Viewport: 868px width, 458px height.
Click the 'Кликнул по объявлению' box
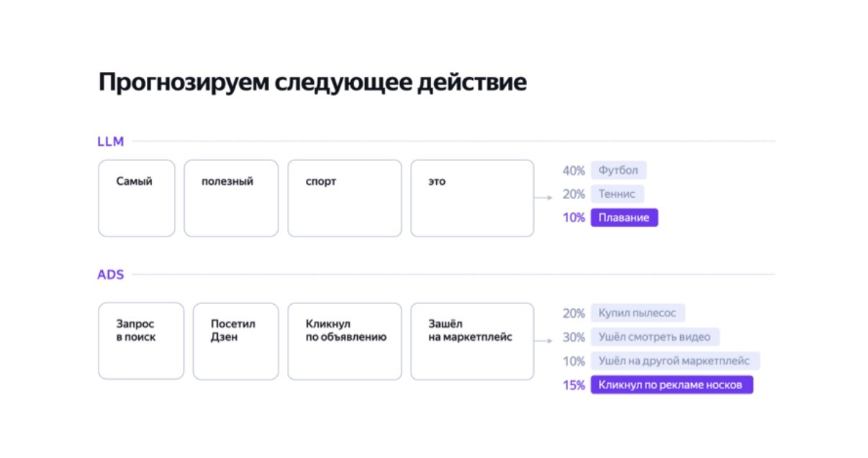[345, 342]
